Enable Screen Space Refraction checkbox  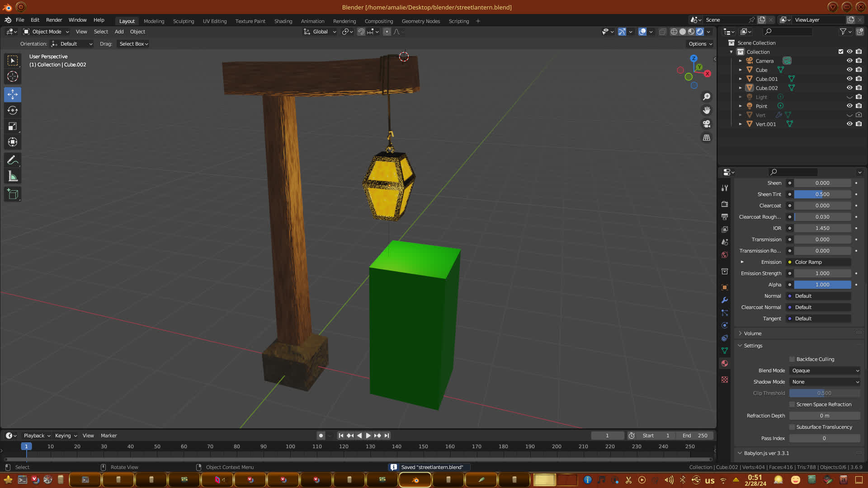click(x=792, y=404)
